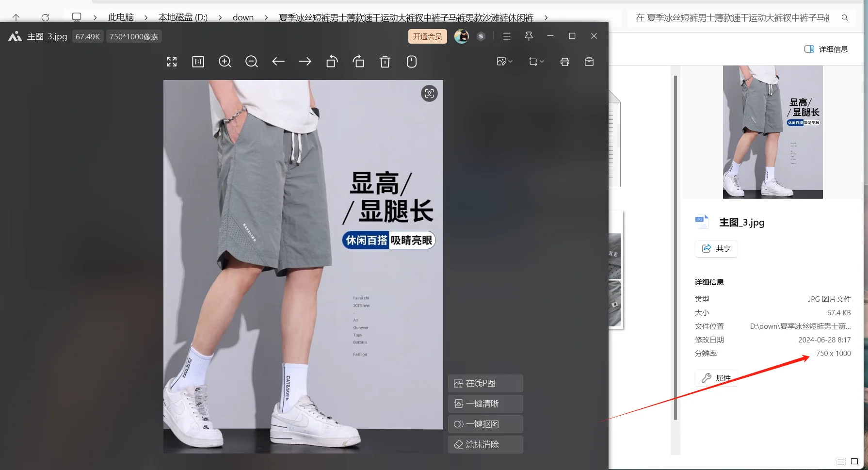Open the 详细信息 details panel
This screenshot has height=470, width=868.
(826, 49)
